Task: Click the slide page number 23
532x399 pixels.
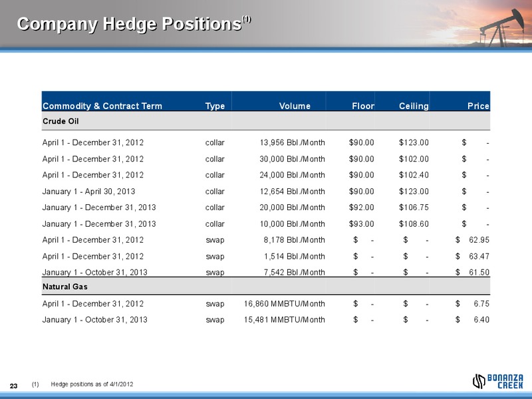Action: pos(13,386)
